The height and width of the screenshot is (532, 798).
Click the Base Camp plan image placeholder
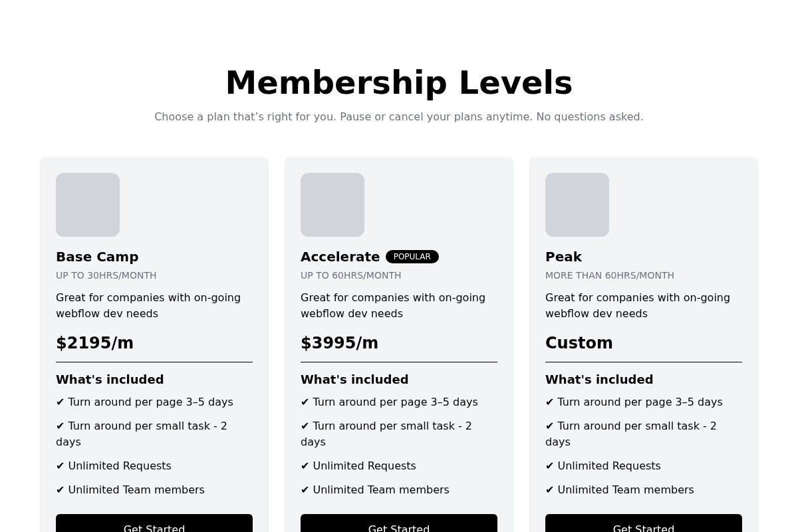pyautogui.click(x=88, y=205)
